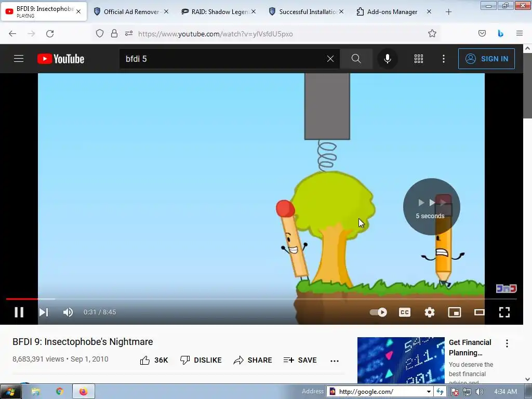Image resolution: width=532 pixels, height=399 pixels.
Task: Expand the taskbar Address dropdown
Action: pyautogui.click(x=429, y=392)
